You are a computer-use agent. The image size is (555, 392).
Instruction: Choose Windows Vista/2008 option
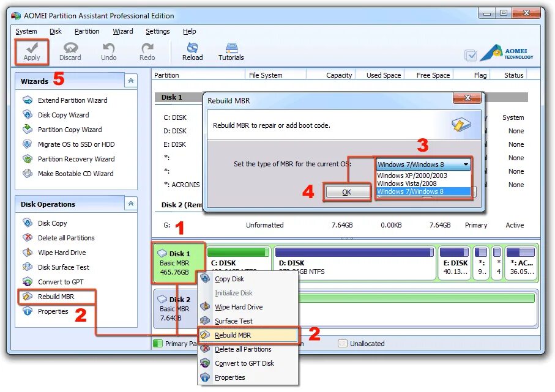pyautogui.click(x=423, y=183)
